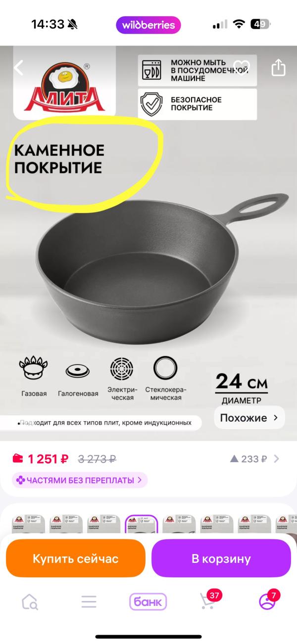Expand ЧАСТЯМИ БЕЗ ПЕРЕПЛАТЫ installment option
The image size is (297, 644).
click(80, 480)
